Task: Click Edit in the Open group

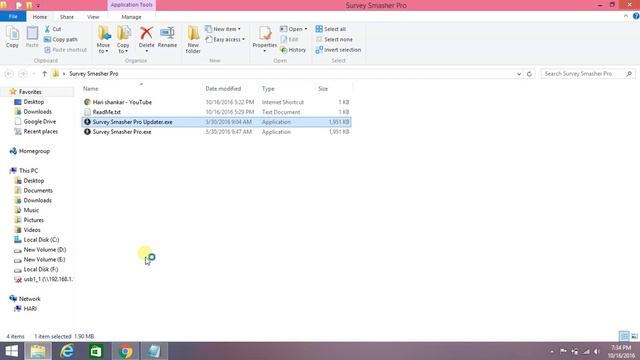Action: 289,40
